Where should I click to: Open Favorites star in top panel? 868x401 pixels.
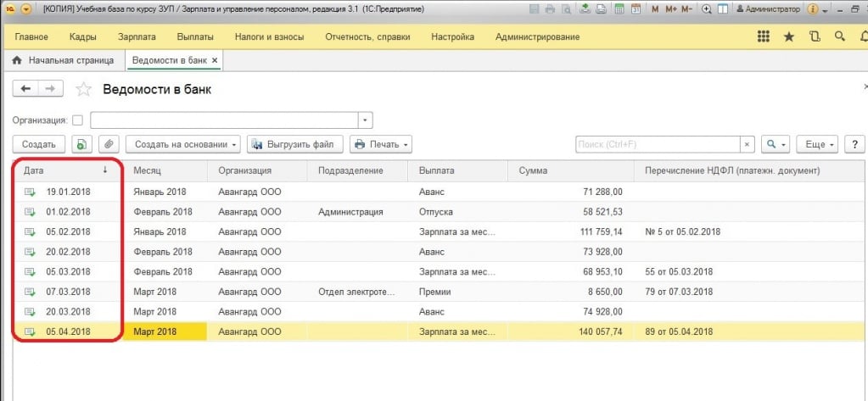(789, 37)
